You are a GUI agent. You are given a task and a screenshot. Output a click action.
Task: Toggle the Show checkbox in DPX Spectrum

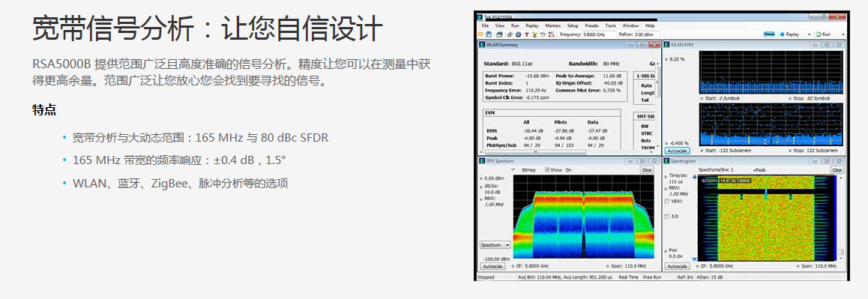coord(547,170)
